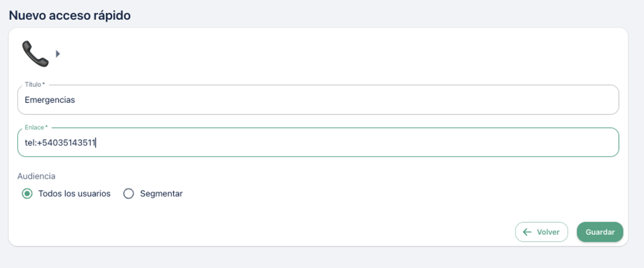
Task: Click the empty right side of Enlace field
Action: [474, 142]
